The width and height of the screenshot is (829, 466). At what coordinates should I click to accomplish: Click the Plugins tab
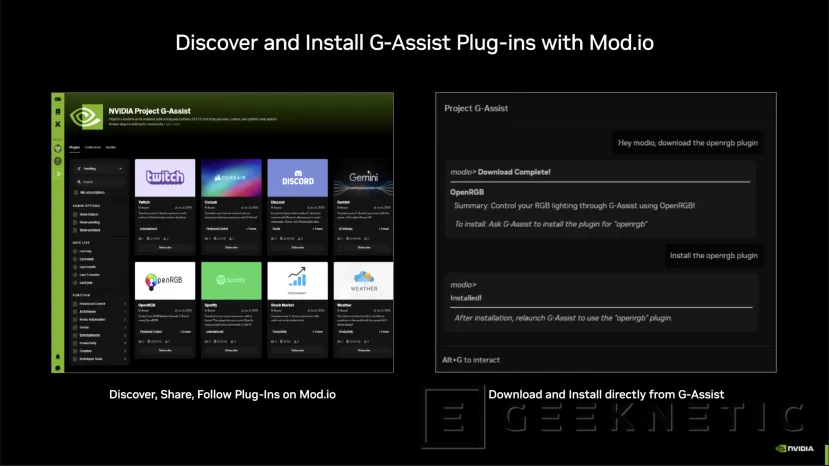(x=75, y=147)
